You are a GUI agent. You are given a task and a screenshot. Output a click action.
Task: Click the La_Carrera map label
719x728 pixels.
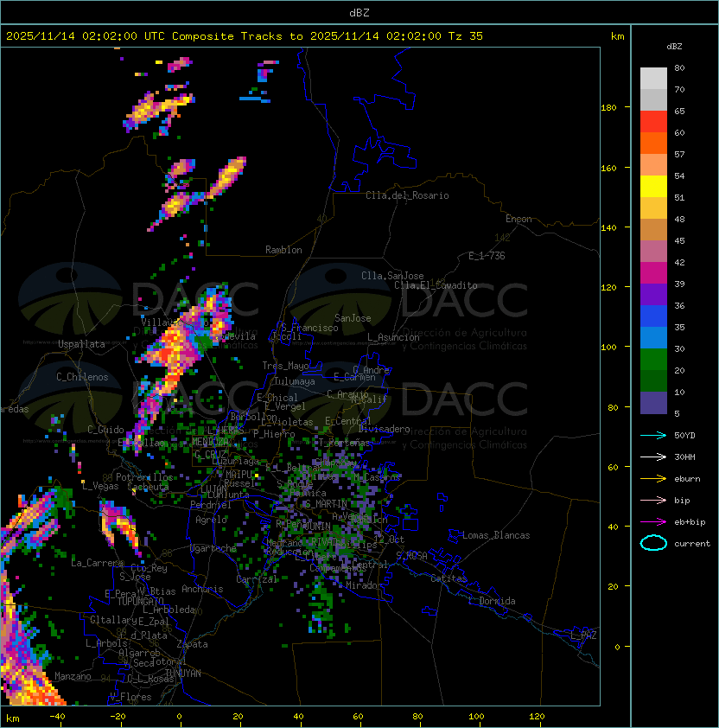[97, 563]
